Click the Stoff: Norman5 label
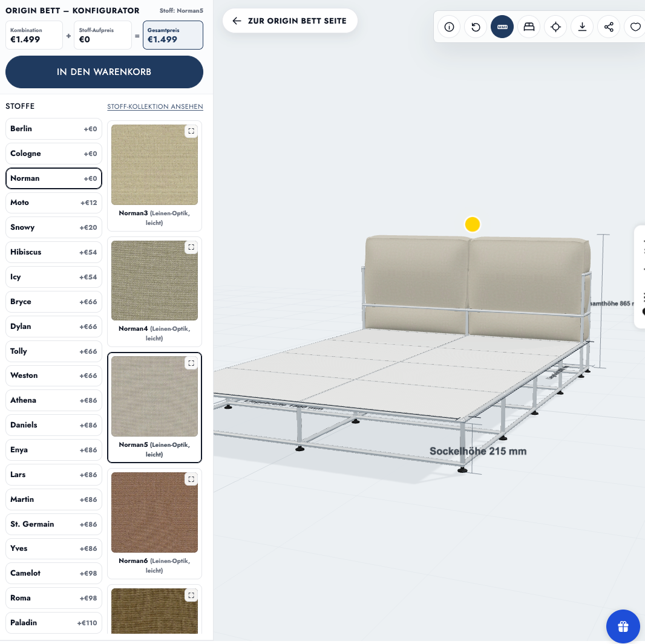This screenshot has height=644, width=645. 182,11
